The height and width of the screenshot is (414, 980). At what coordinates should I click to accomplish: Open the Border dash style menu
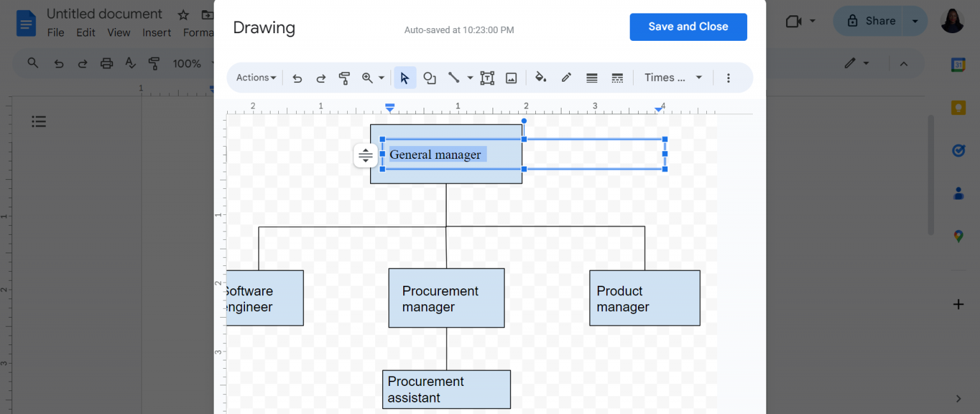point(617,77)
